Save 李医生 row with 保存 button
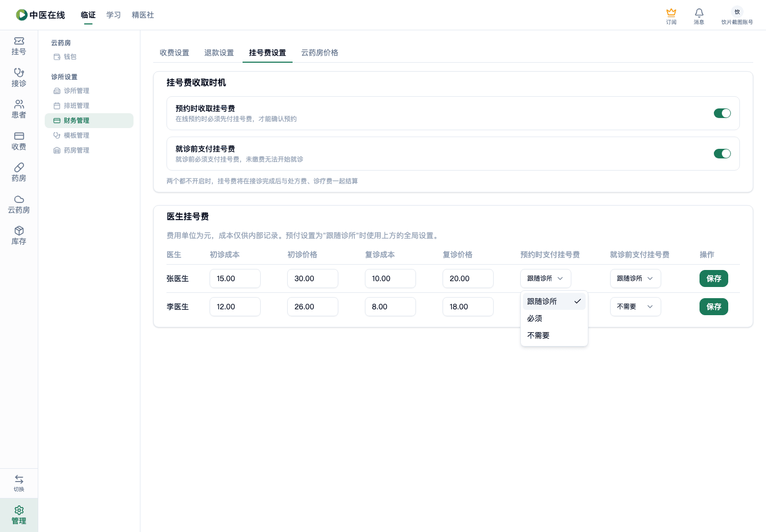Viewport: 766px width, 532px height. [714, 307]
